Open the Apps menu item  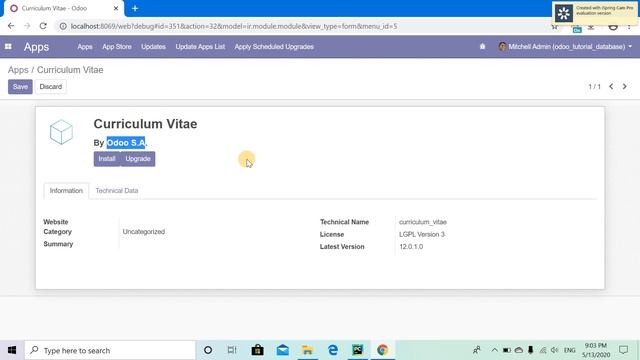[85, 47]
